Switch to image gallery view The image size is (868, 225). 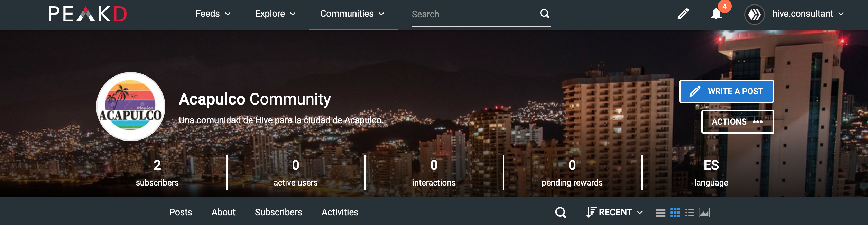tap(704, 213)
